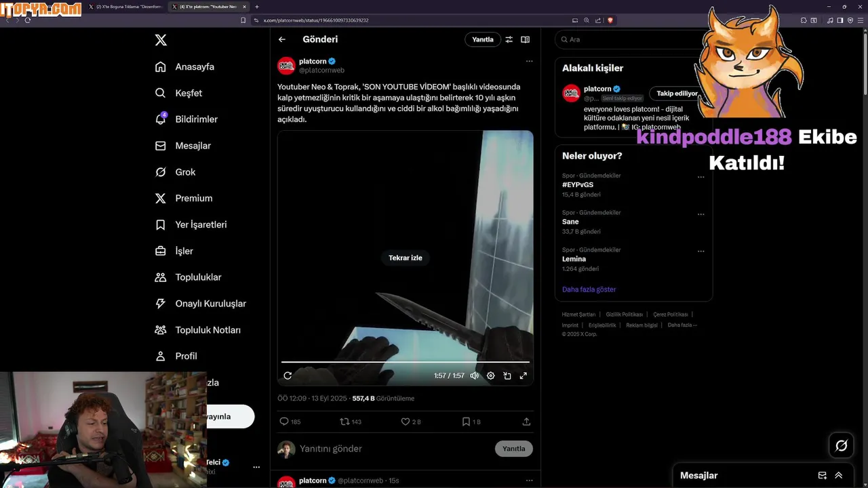Open options for Sane trend

[x=701, y=214]
